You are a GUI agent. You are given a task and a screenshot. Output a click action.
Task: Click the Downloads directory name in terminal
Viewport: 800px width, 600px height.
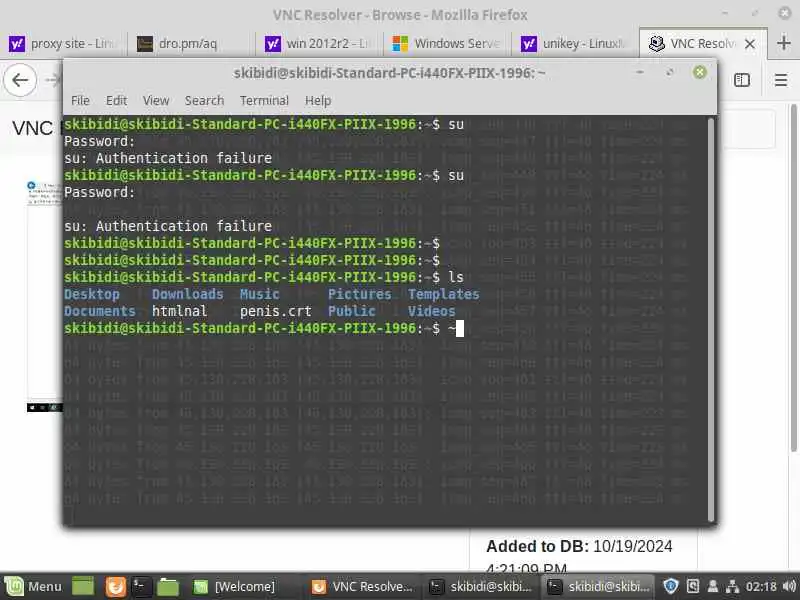click(187, 294)
